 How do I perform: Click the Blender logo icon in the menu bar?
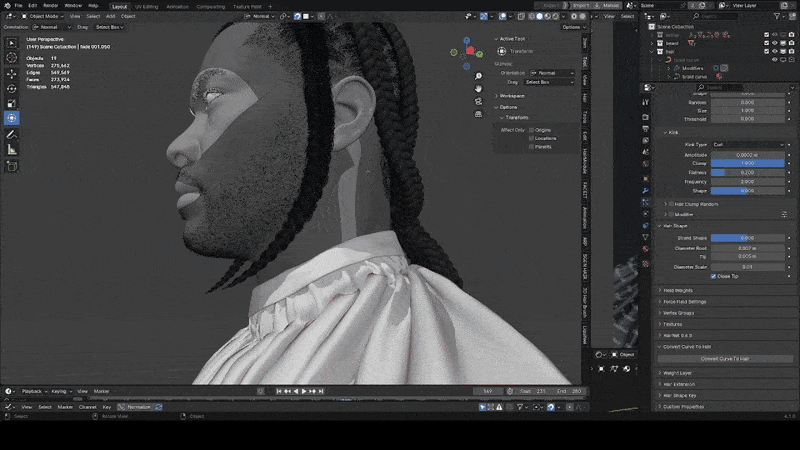tap(7, 6)
